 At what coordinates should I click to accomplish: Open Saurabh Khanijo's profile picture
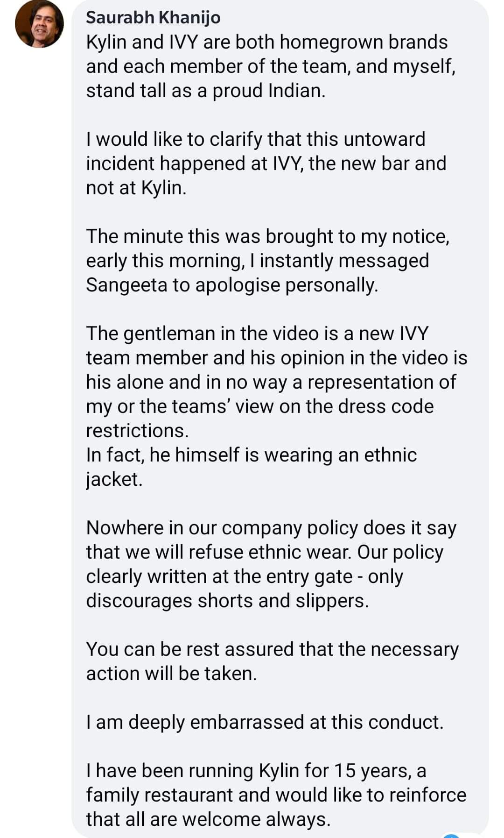pyautogui.click(x=39, y=24)
